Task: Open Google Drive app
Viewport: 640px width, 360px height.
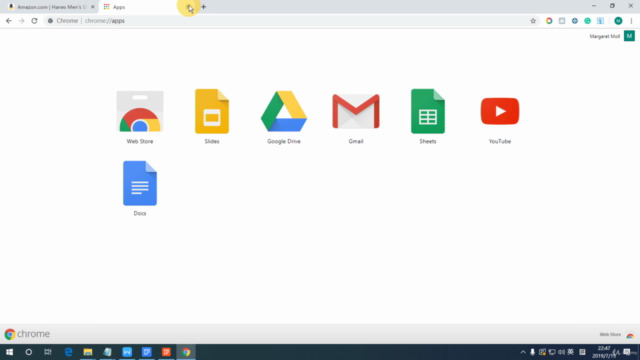Action: pos(284,117)
